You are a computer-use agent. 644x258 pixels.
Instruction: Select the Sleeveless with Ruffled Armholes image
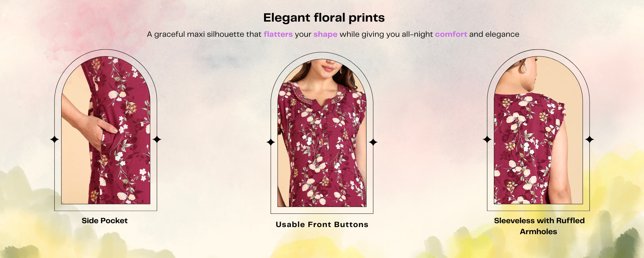538,130
